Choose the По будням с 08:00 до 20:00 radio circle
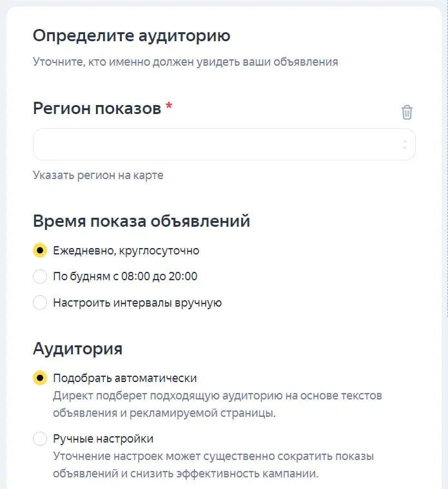Image resolution: width=448 pixels, height=489 pixels. point(40,276)
